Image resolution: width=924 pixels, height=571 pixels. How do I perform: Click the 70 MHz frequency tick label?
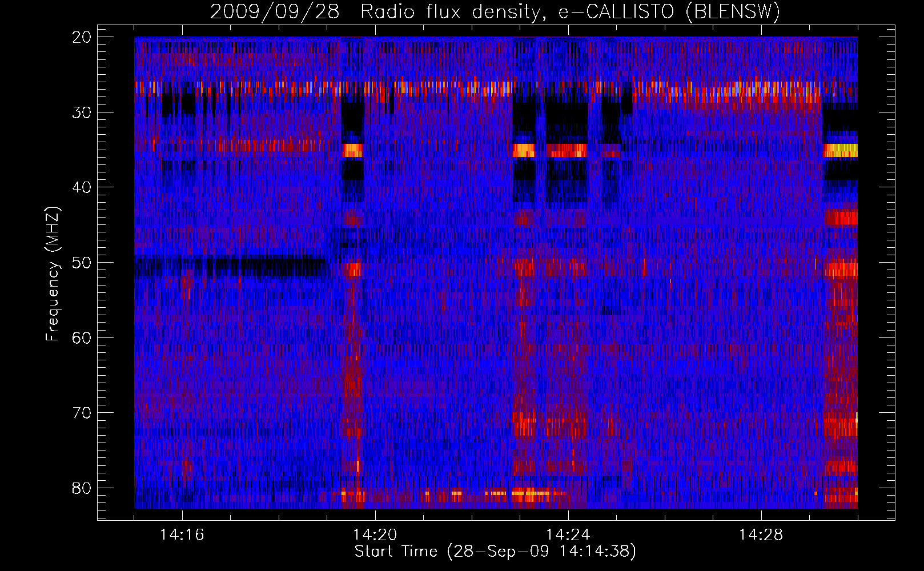(82, 413)
